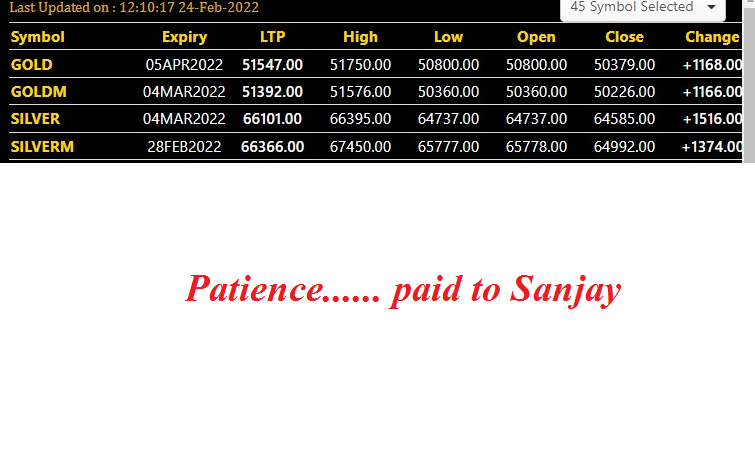Click the Symbol column header

38,37
